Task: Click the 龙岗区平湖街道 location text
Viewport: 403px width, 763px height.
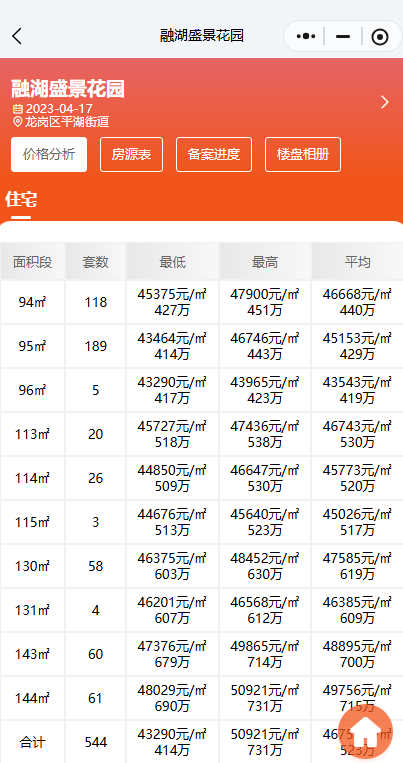Action: pyautogui.click(x=67, y=122)
